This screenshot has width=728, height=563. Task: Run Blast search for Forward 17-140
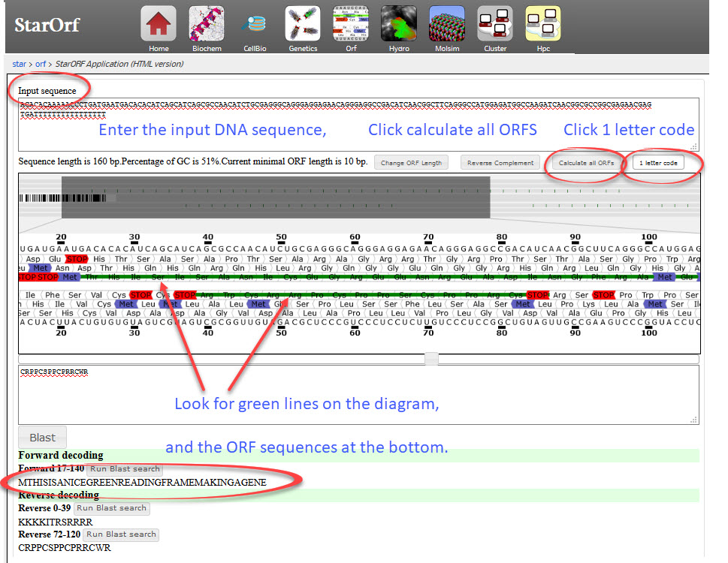tap(125, 468)
